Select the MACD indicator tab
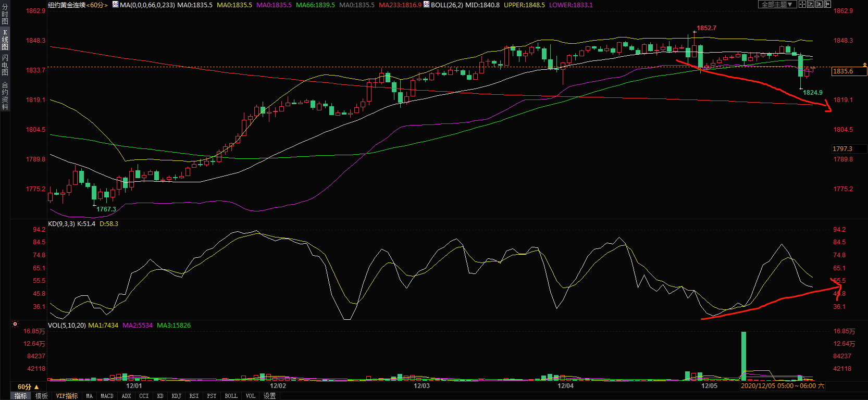Viewport: 868px width, 400px height. click(x=107, y=396)
